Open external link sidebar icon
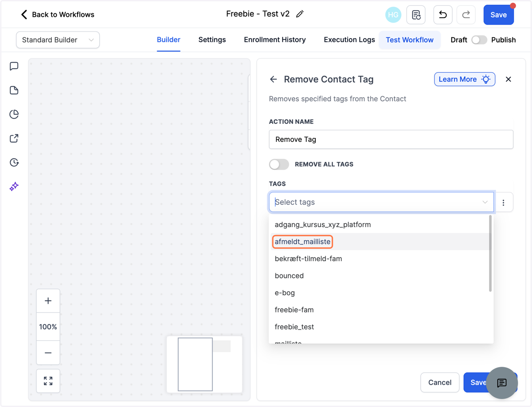532x407 pixels. (x=14, y=138)
